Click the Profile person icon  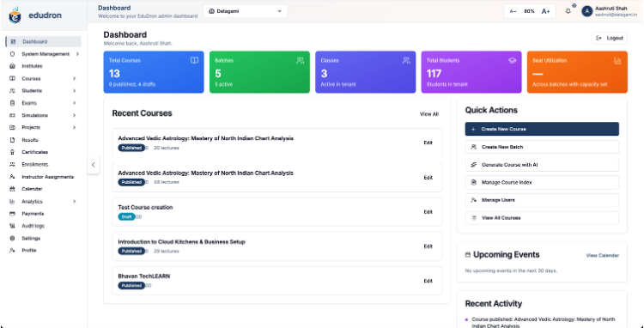coord(12,251)
